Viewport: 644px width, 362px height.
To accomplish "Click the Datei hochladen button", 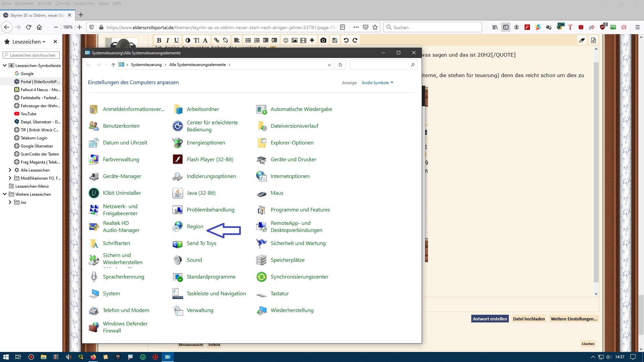I will (529, 319).
